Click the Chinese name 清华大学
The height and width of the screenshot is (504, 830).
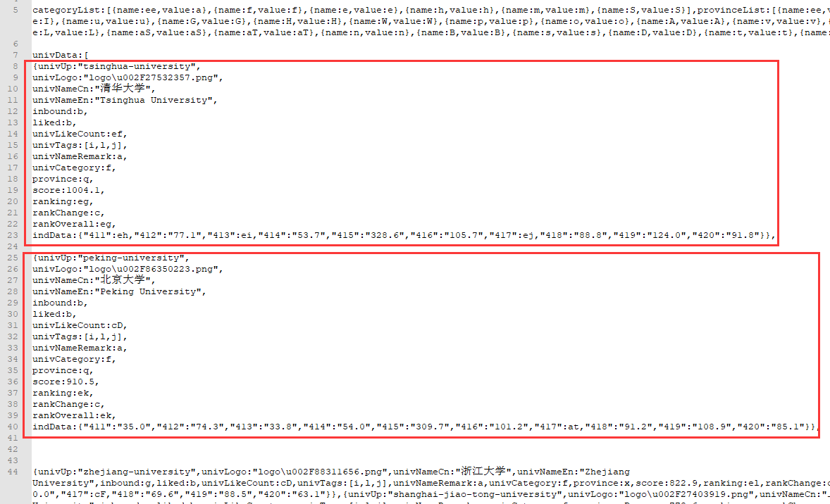[x=123, y=88]
